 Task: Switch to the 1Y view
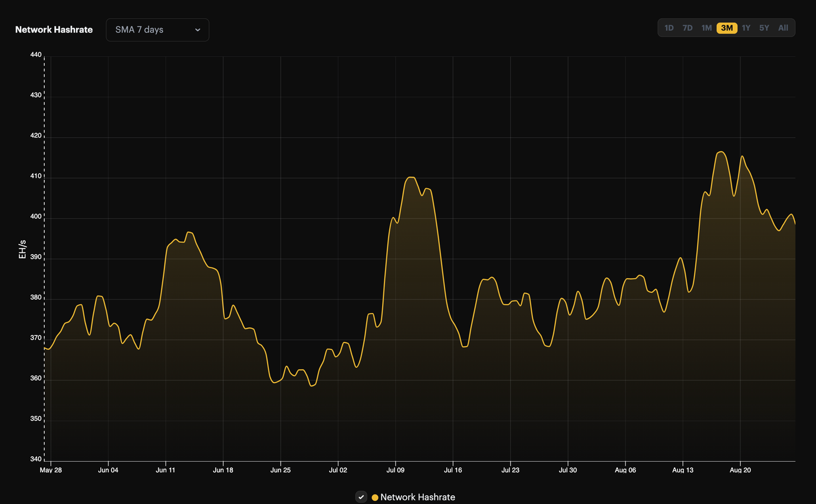(x=746, y=28)
